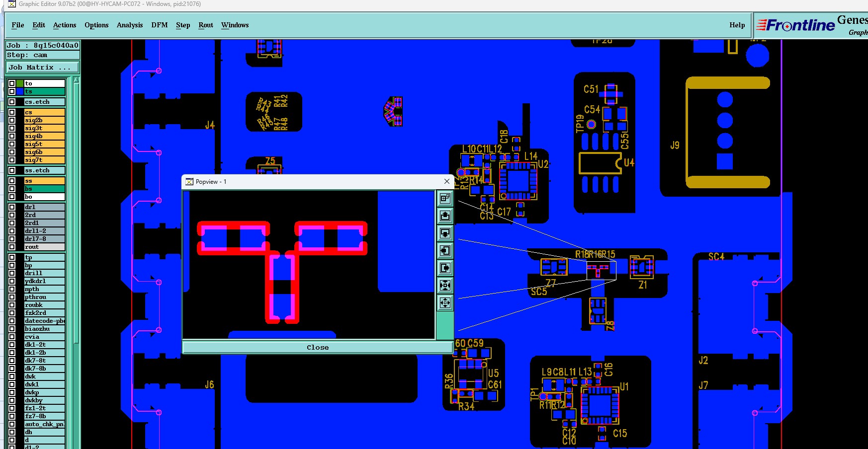Close the Popview window with the X
The width and height of the screenshot is (868, 449).
coord(446,181)
